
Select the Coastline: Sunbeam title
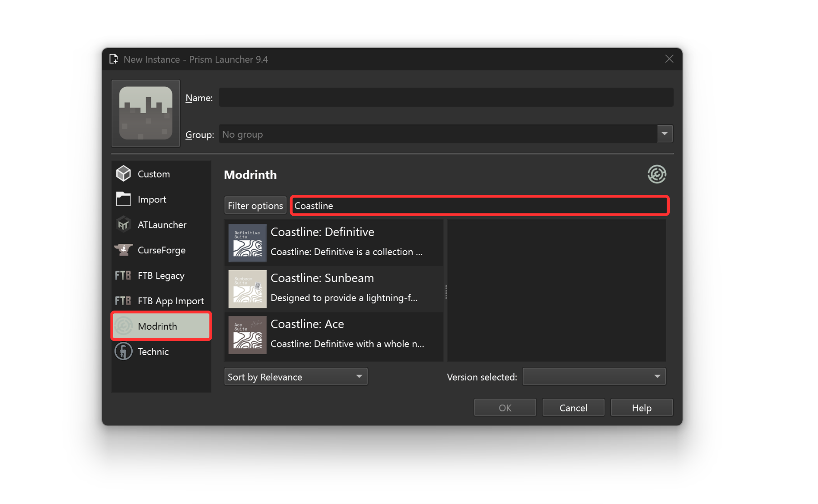pyautogui.click(x=322, y=278)
